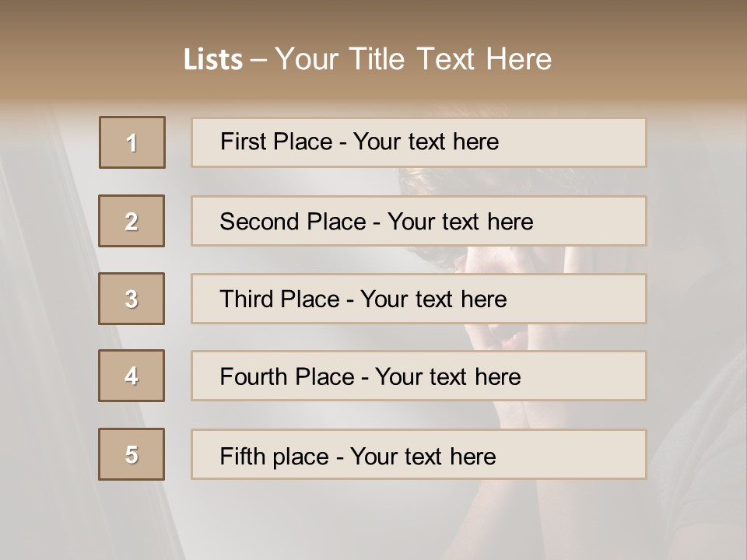Click 'Your text here' in First Place row
The height and width of the screenshot is (560, 747).
tap(426, 142)
